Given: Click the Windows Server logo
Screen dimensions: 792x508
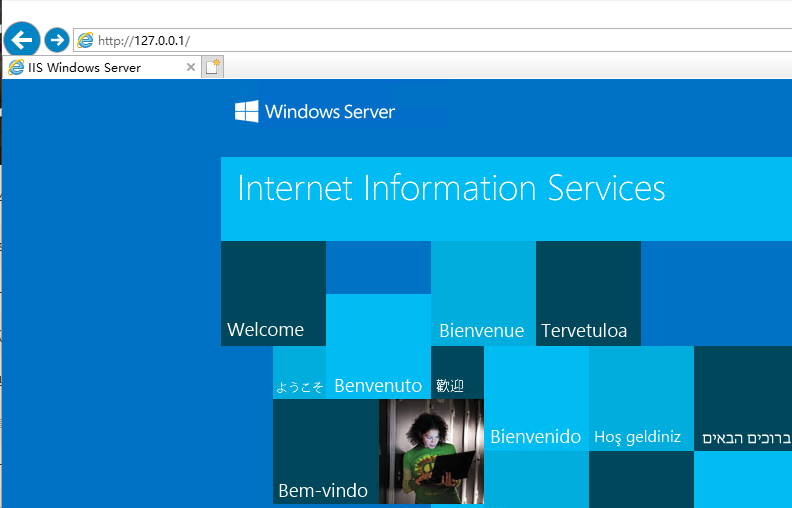Looking at the screenshot, I should click(315, 112).
